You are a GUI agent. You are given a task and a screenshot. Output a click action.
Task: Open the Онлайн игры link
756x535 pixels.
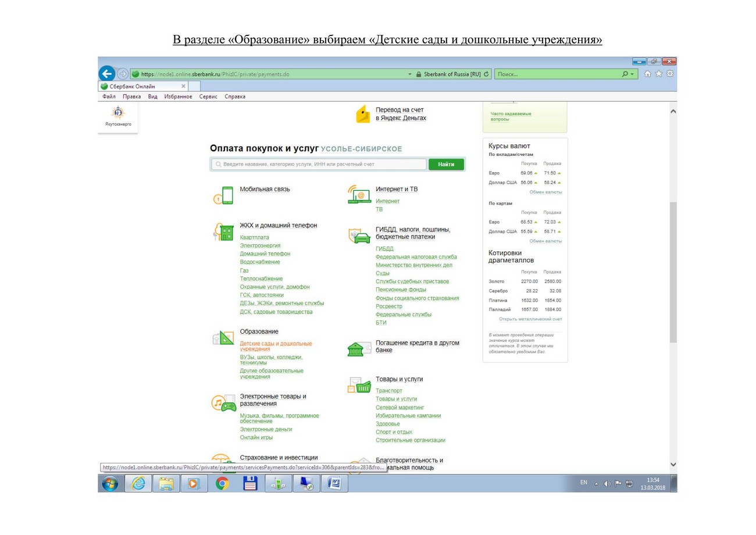click(256, 437)
